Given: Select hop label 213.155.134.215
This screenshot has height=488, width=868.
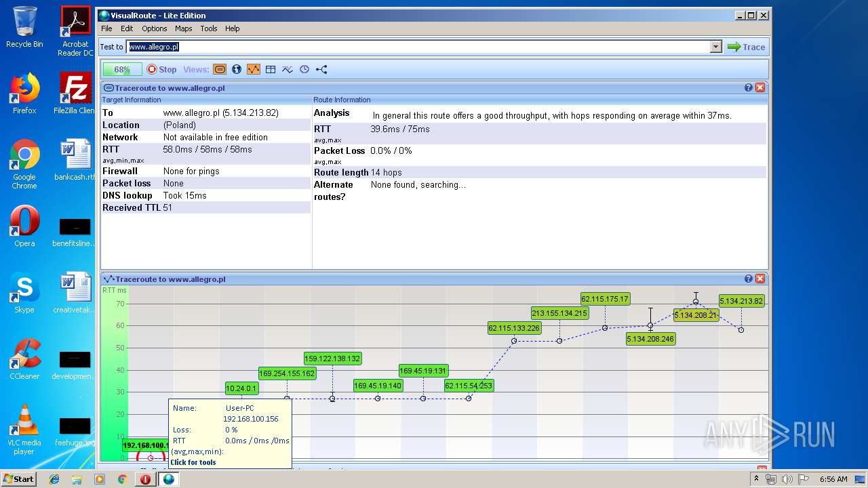Looking at the screenshot, I should tap(559, 313).
